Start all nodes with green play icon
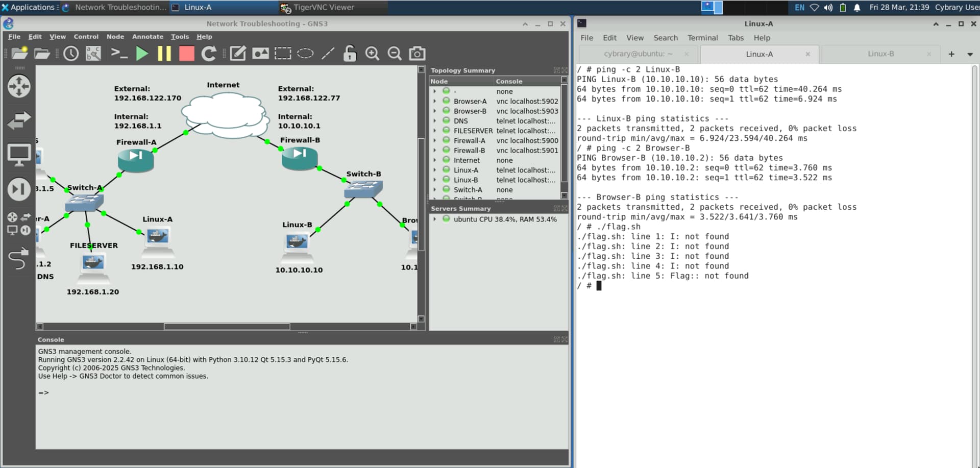This screenshot has width=980, height=468. (x=142, y=54)
